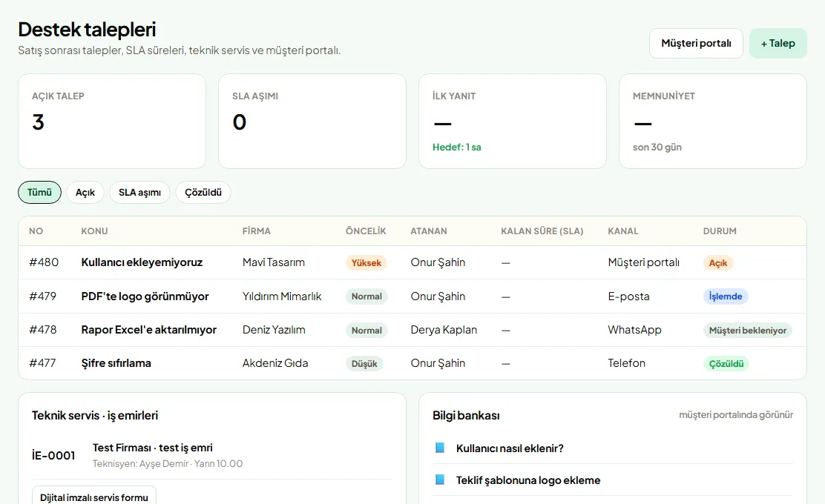Open ticket 'PDF'te logo görünmüyor'
This screenshot has height=504, width=825.
[145, 296]
